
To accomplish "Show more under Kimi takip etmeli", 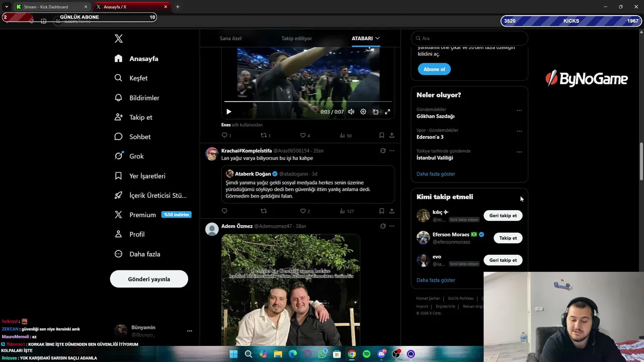I will 436,280.
